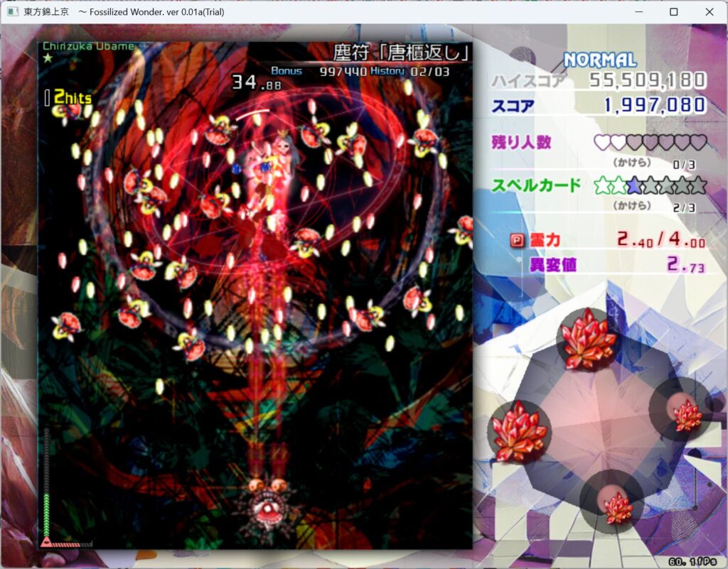This screenshot has width=728, height=569.
Task: Click the last empty heart in the lives row
Action: coord(698,142)
